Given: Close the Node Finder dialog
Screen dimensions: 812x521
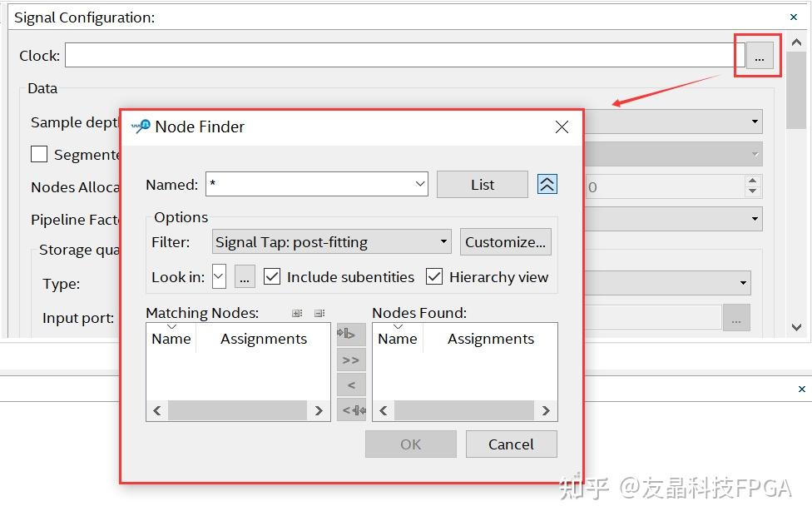Looking at the screenshot, I should (562, 127).
